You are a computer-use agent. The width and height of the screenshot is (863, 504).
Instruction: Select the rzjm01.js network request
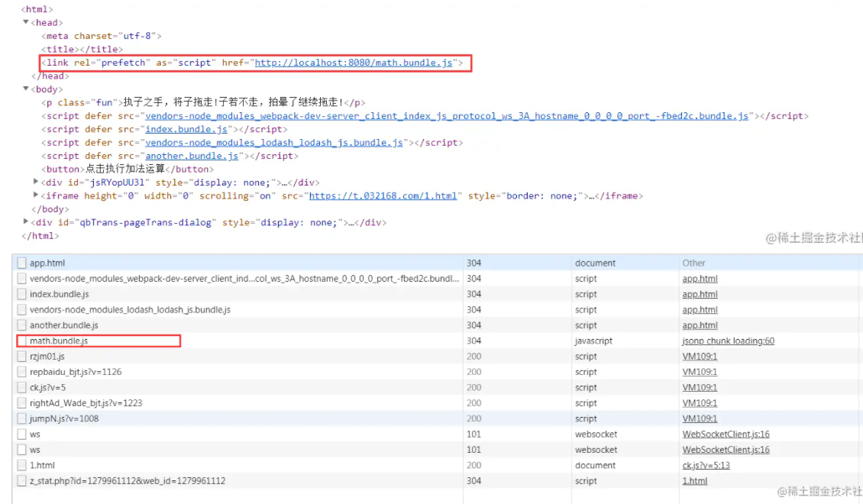tap(437, 357)
